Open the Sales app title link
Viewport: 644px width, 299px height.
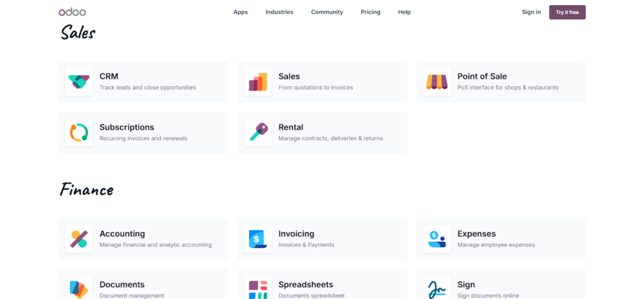coord(289,77)
